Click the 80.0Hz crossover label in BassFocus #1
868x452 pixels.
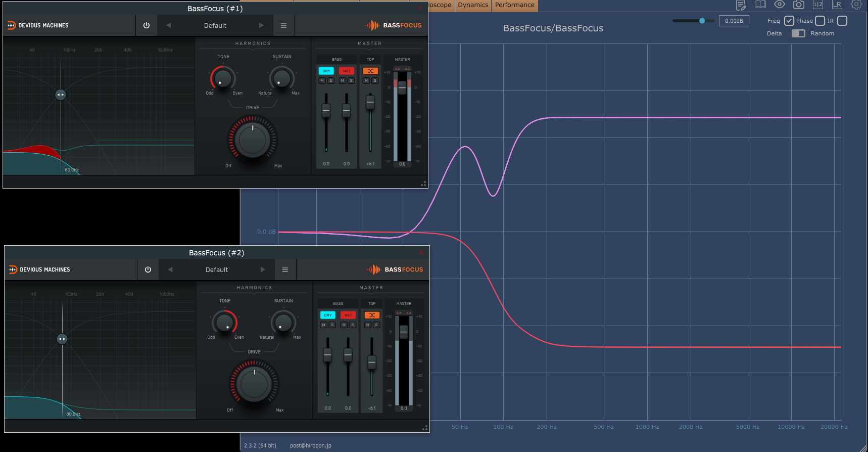pyautogui.click(x=72, y=170)
